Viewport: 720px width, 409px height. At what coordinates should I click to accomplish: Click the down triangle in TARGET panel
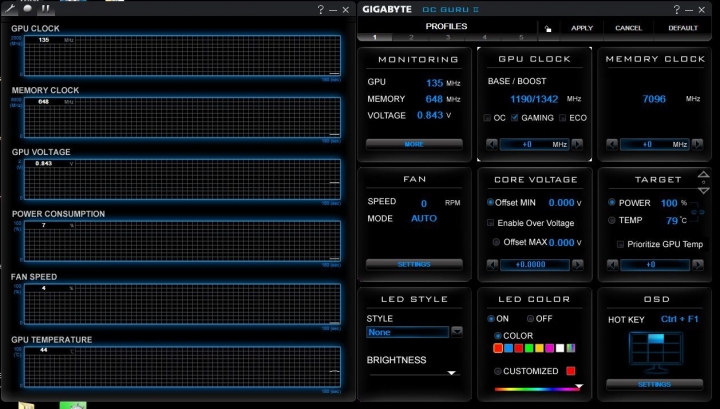click(x=703, y=190)
